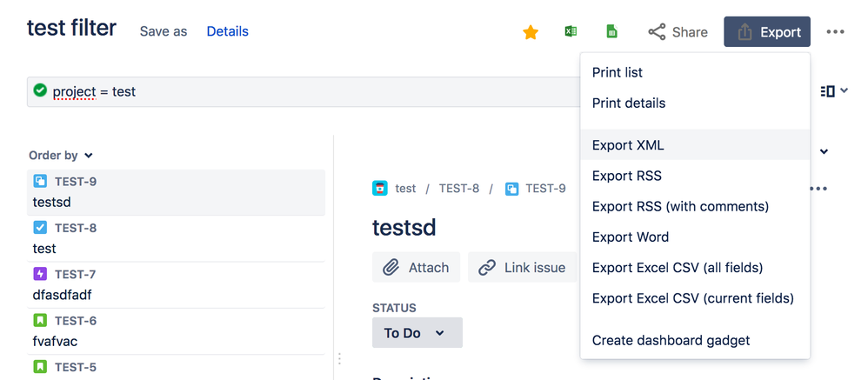Open the TEST-9 breadcrumb link
This screenshot has width=868, height=380.
click(546, 189)
